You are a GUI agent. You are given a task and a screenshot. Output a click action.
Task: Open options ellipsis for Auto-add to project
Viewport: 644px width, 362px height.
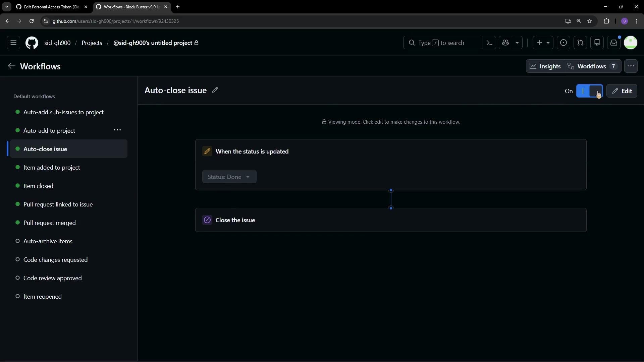pos(117,130)
